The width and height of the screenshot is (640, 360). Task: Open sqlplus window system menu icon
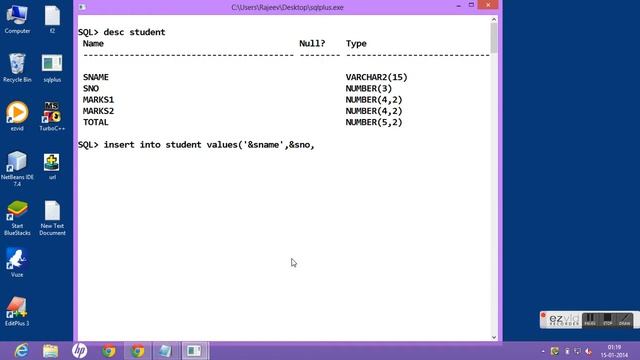[82, 7]
